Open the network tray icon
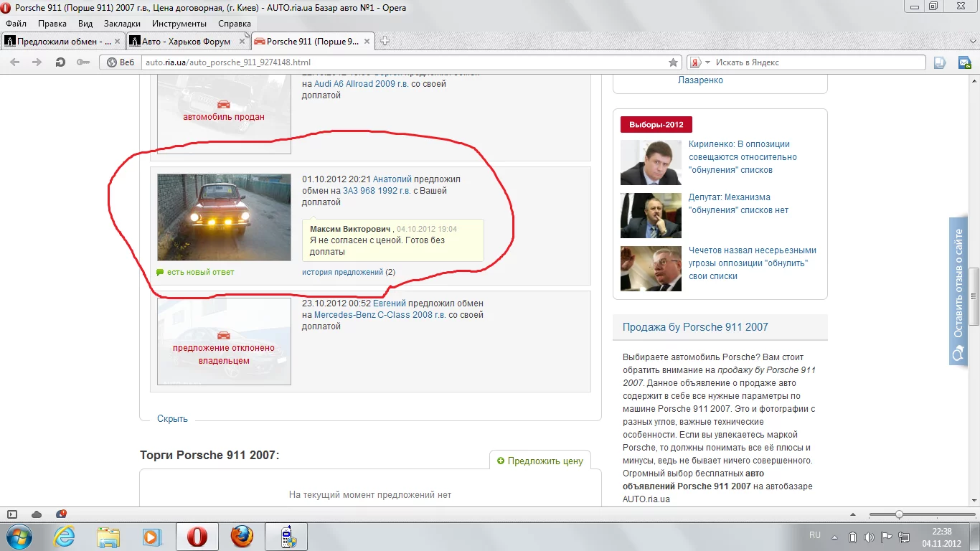The height and width of the screenshot is (551, 980). click(903, 537)
